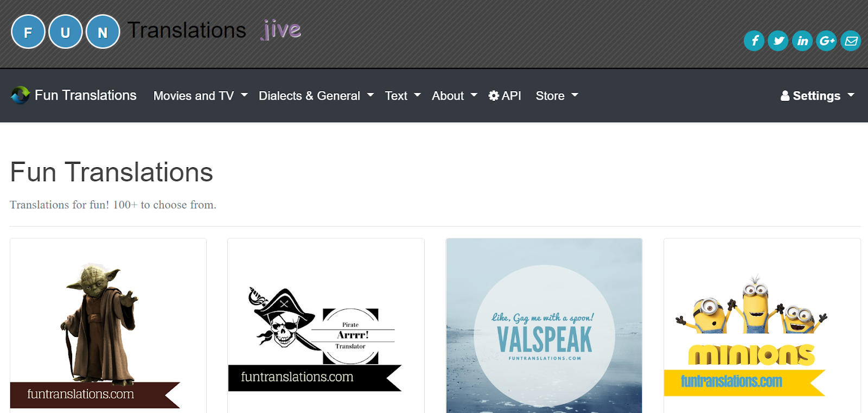
Task: Click the Fun Translations globe logo icon
Action: point(20,95)
